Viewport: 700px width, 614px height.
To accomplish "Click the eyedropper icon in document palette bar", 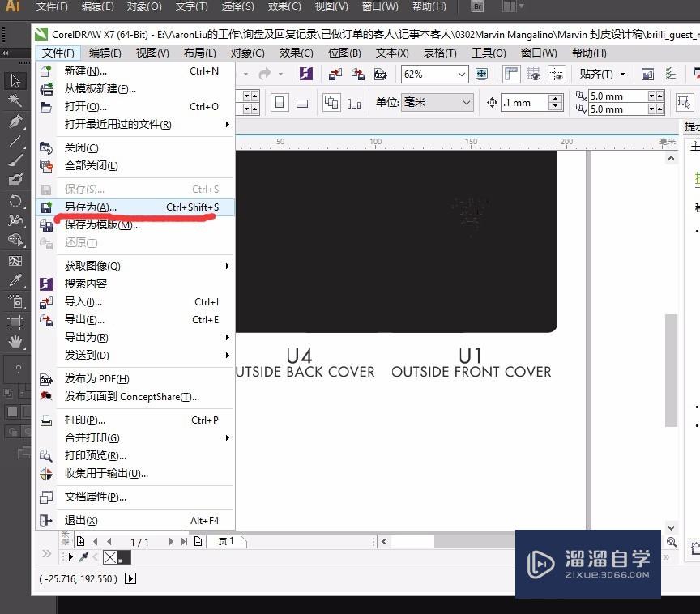I will click(83, 556).
